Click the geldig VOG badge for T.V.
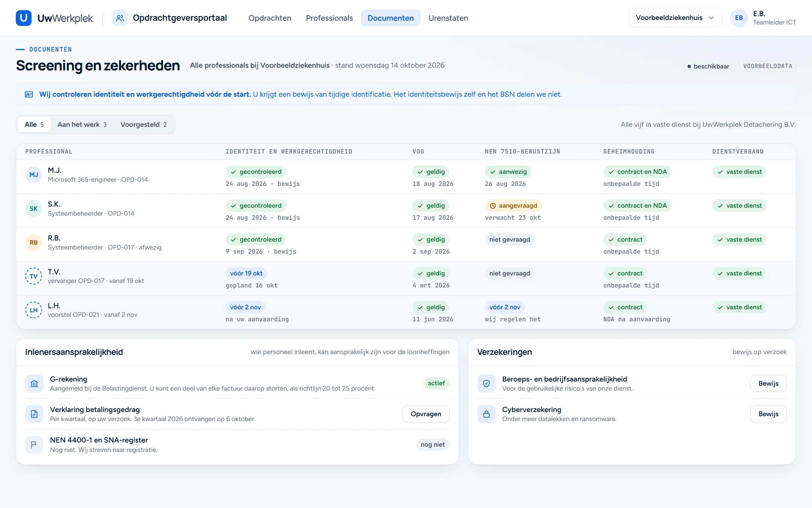Image resolution: width=812 pixels, height=508 pixels. (x=431, y=274)
